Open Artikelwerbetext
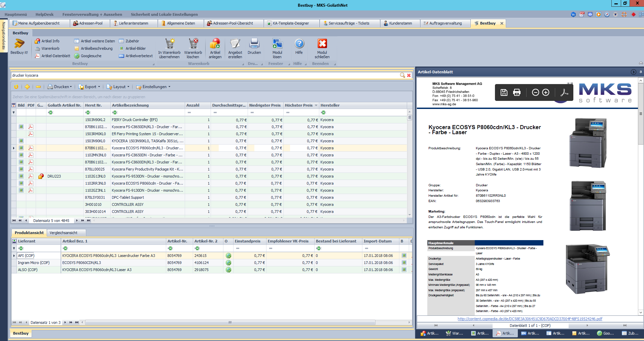Image resolution: width=644 pixels, height=341 pixels. pos(136,56)
